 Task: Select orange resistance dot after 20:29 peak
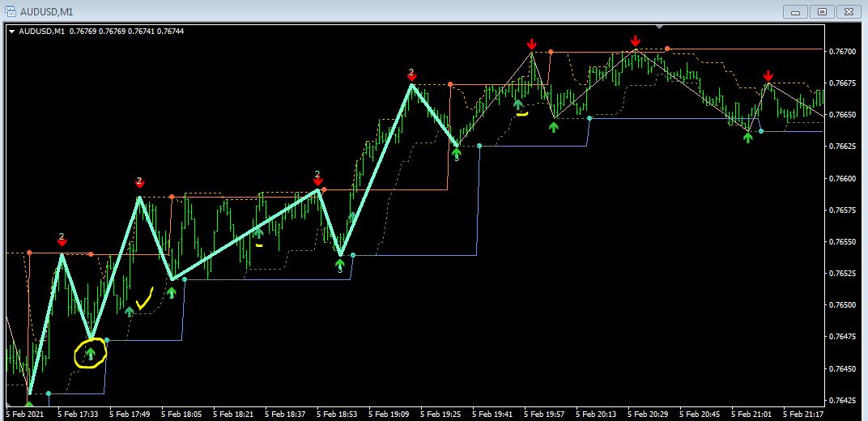667,49
